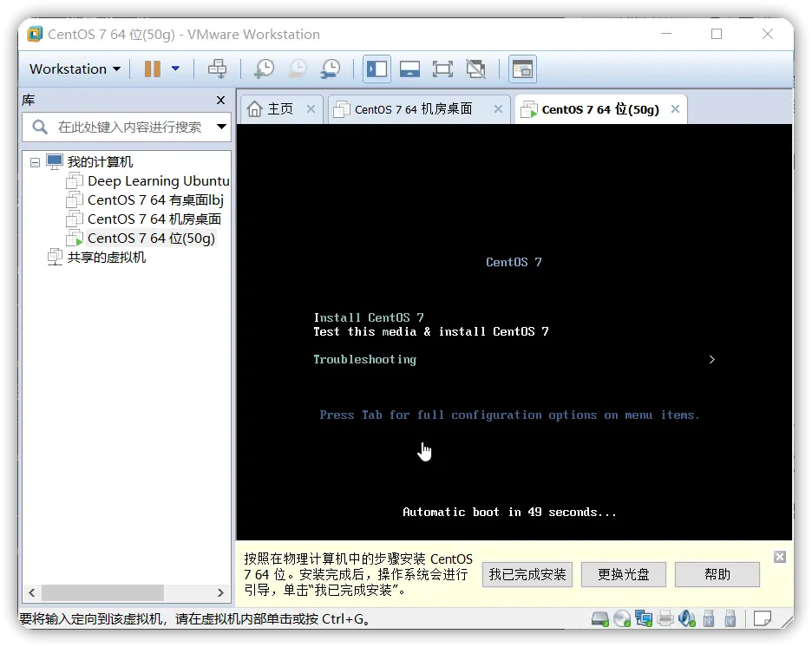Close the CentOS 7 64 机房桌面 tab
The image size is (812, 647).
click(x=498, y=108)
